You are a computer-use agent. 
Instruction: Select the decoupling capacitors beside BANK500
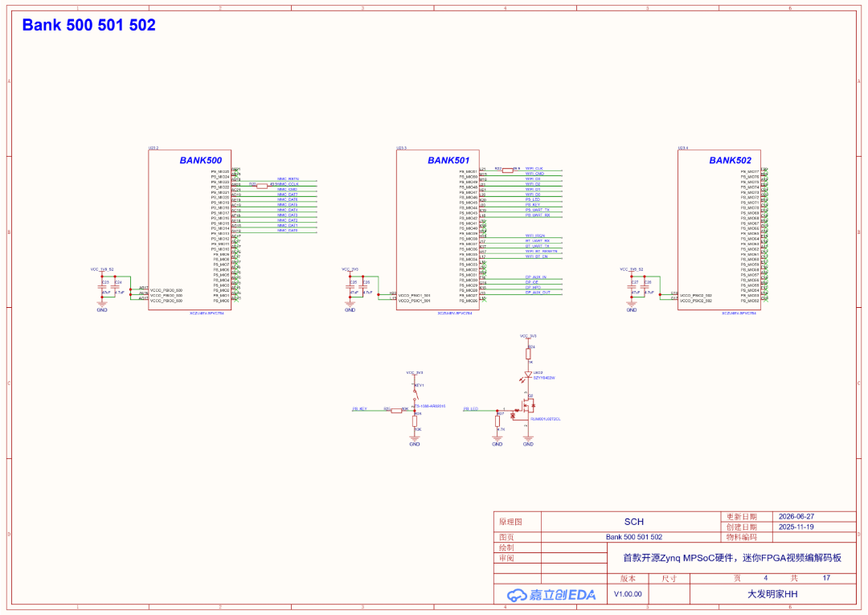coord(109,287)
